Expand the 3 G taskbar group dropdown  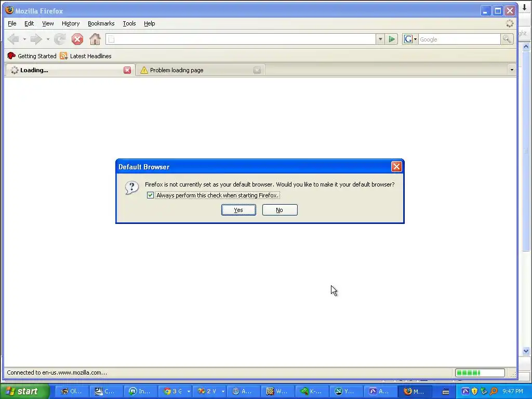(x=189, y=392)
